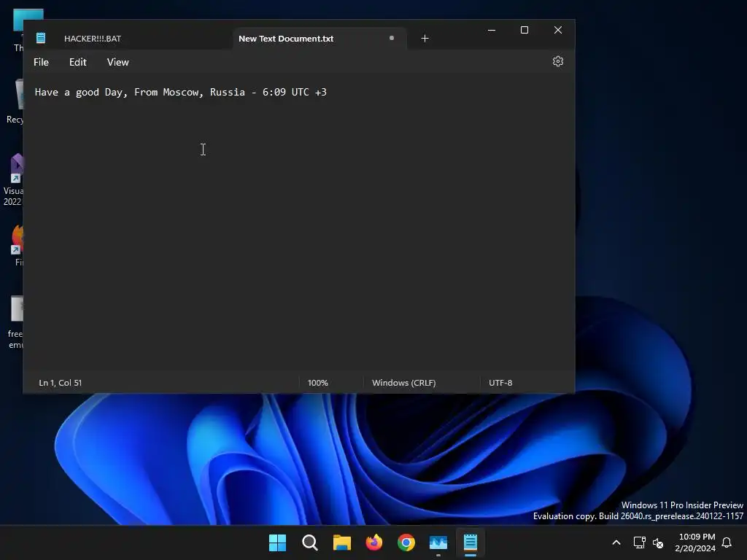Click the UTF-8 encoding status entry
Viewport: 747px width, 560px height.
pos(500,383)
